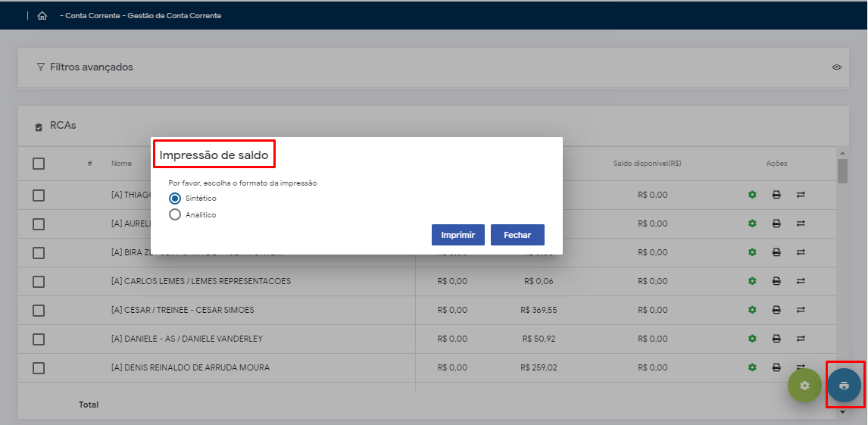
Task: Click the # column header
Action: (89, 163)
